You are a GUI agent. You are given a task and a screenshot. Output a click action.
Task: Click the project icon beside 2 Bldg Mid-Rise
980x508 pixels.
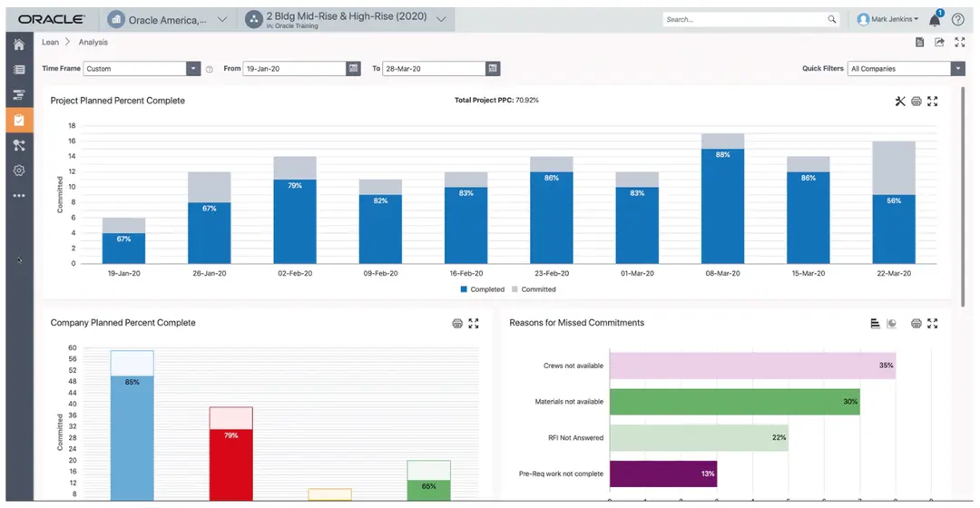[254, 19]
